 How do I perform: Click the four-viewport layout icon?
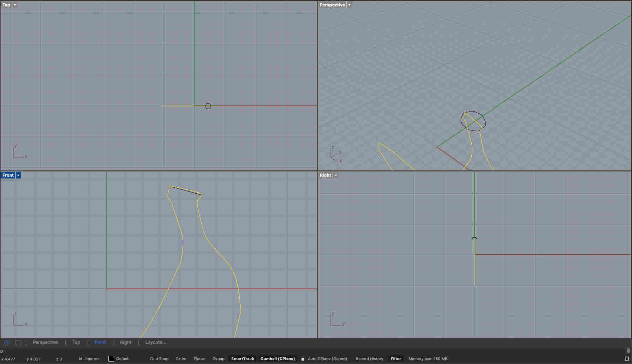click(x=6, y=342)
